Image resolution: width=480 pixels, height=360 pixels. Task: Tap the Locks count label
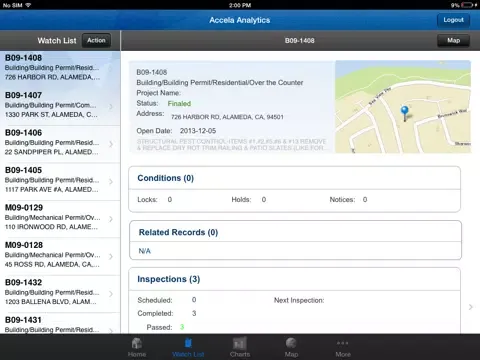[x=147, y=200]
